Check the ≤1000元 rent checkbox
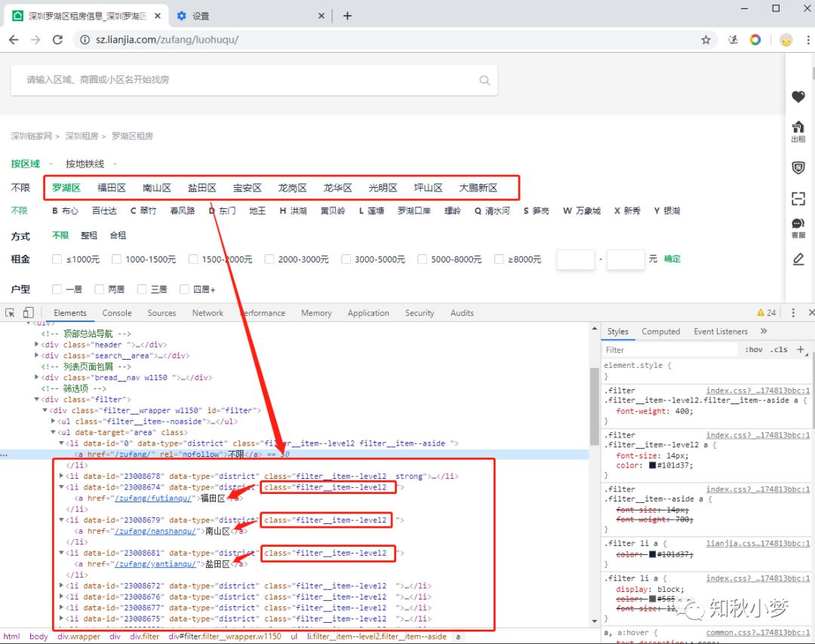The image size is (815, 644). (57, 259)
